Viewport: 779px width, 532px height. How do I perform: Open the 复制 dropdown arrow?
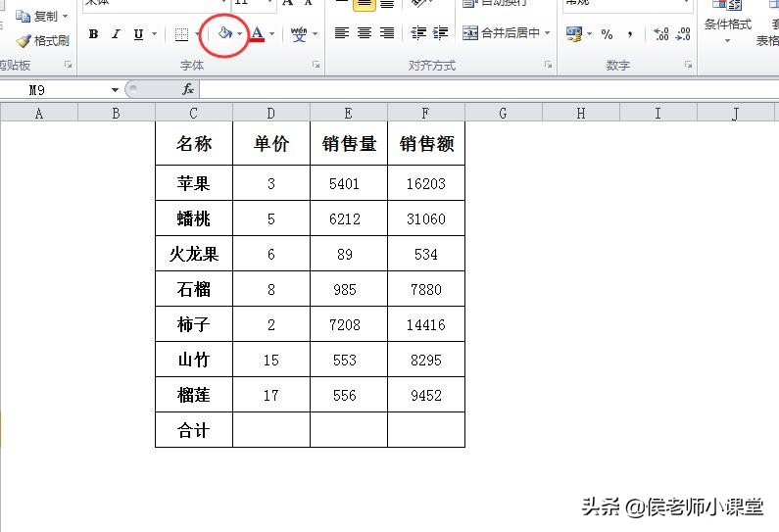tap(65, 17)
